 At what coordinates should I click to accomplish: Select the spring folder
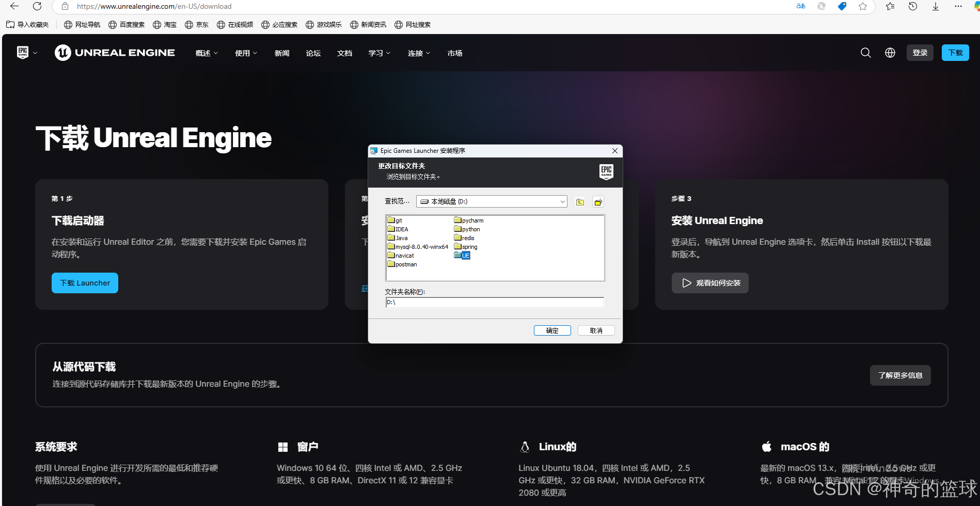pyautogui.click(x=466, y=247)
